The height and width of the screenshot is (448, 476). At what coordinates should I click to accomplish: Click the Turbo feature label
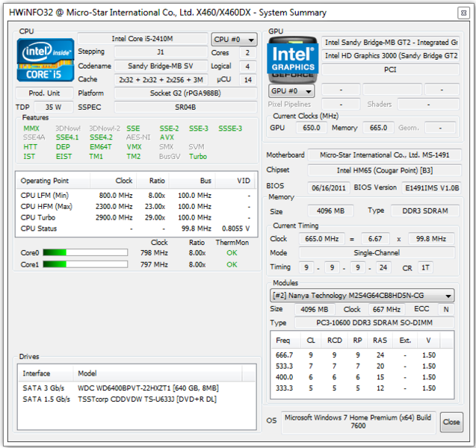coord(198,157)
